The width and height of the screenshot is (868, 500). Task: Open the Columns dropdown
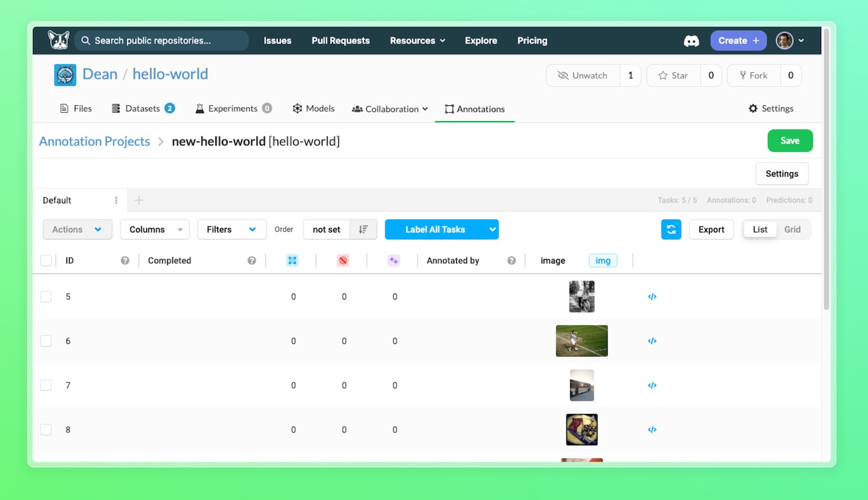click(x=155, y=229)
